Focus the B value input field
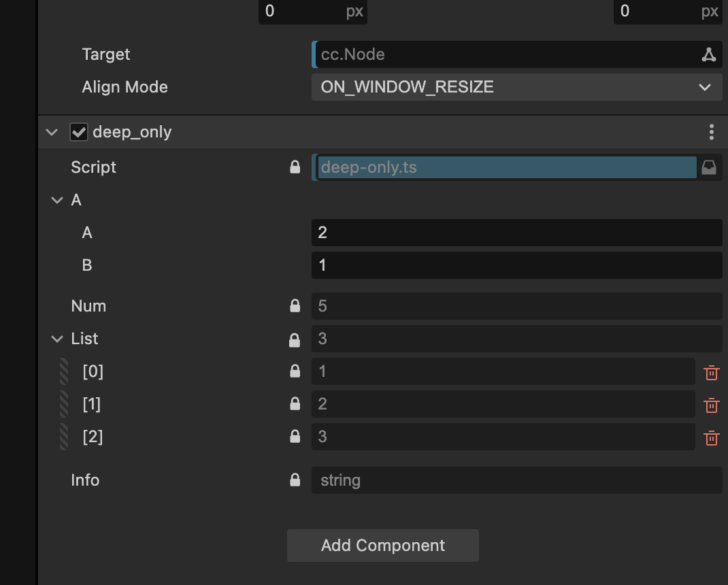 pyautogui.click(x=516, y=265)
